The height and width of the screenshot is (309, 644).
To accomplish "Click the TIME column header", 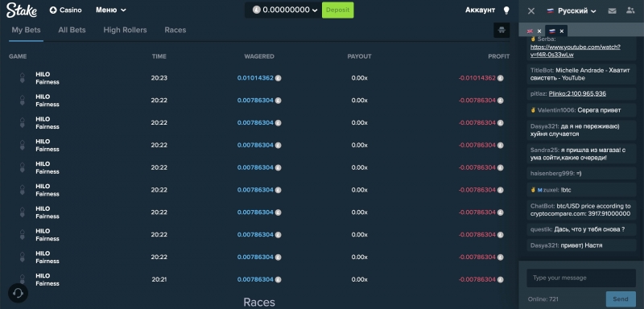I will pos(159,56).
